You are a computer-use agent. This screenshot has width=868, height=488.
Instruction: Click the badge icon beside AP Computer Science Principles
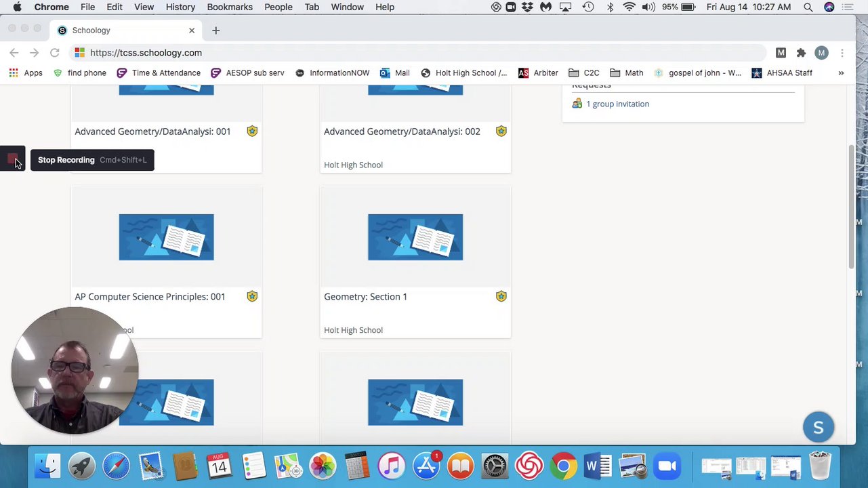click(x=252, y=296)
